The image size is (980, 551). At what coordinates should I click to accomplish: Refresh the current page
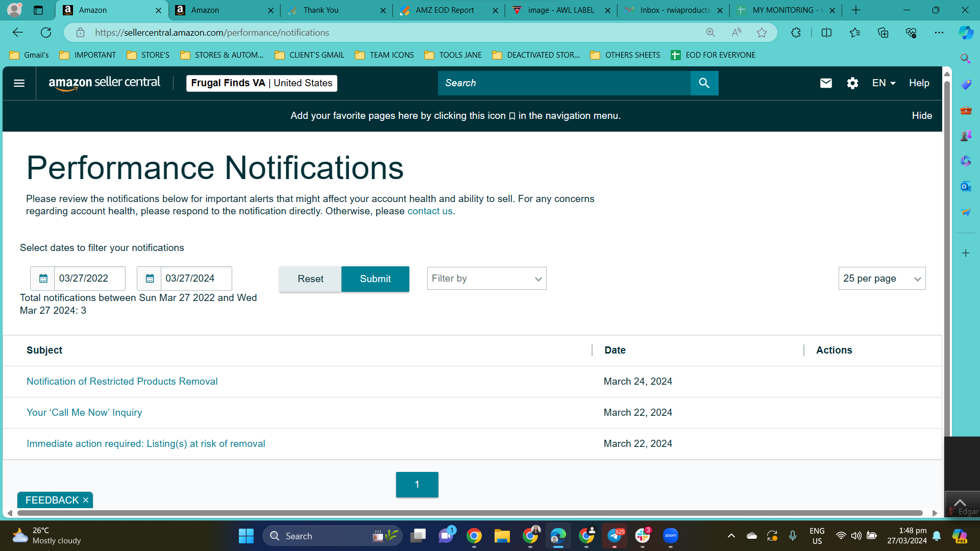(x=46, y=33)
